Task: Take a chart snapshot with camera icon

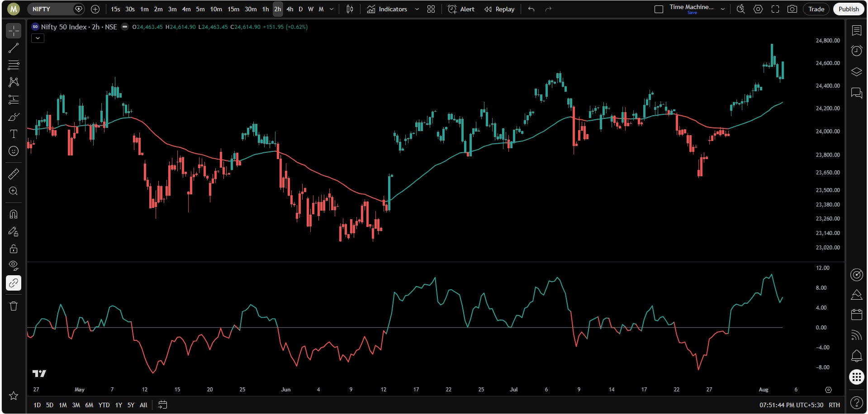Action: 792,9
